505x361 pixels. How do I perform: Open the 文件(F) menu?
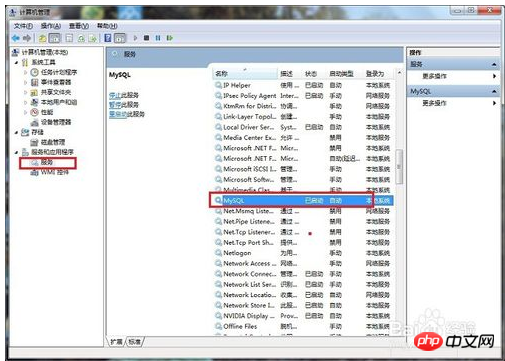click(23, 26)
